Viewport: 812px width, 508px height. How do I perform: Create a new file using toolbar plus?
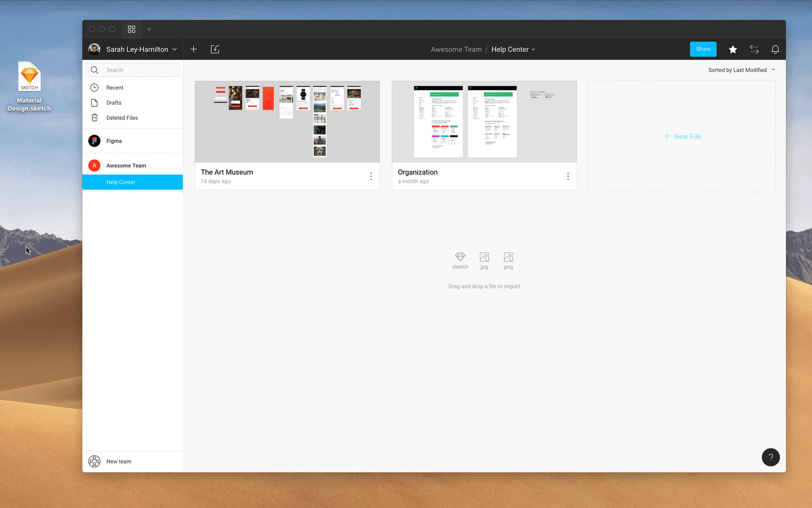(194, 49)
